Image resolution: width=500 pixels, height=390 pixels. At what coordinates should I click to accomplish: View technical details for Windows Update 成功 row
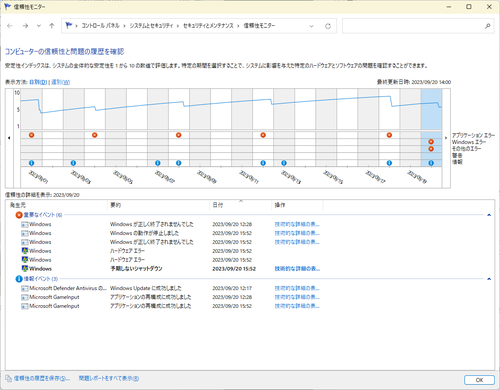[297, 288]
